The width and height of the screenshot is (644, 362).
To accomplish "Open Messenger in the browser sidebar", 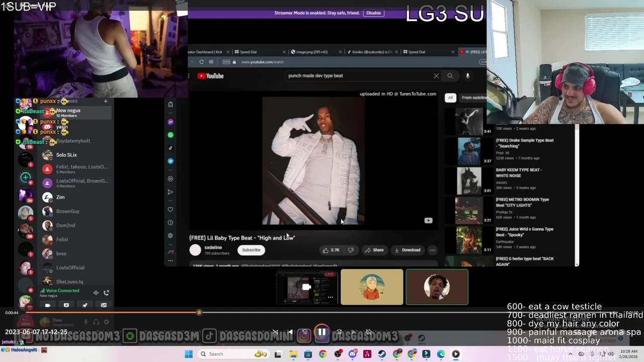I will click(x=171, y=122).
